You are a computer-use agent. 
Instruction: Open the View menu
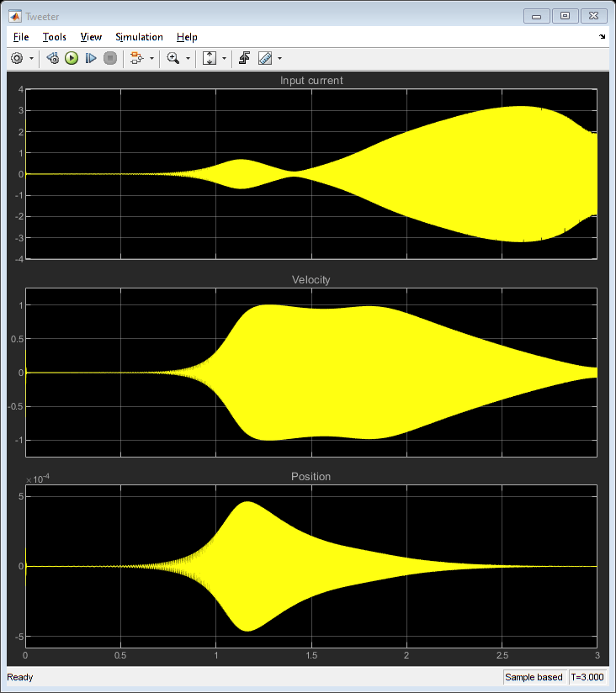click(x=91, y=37)
